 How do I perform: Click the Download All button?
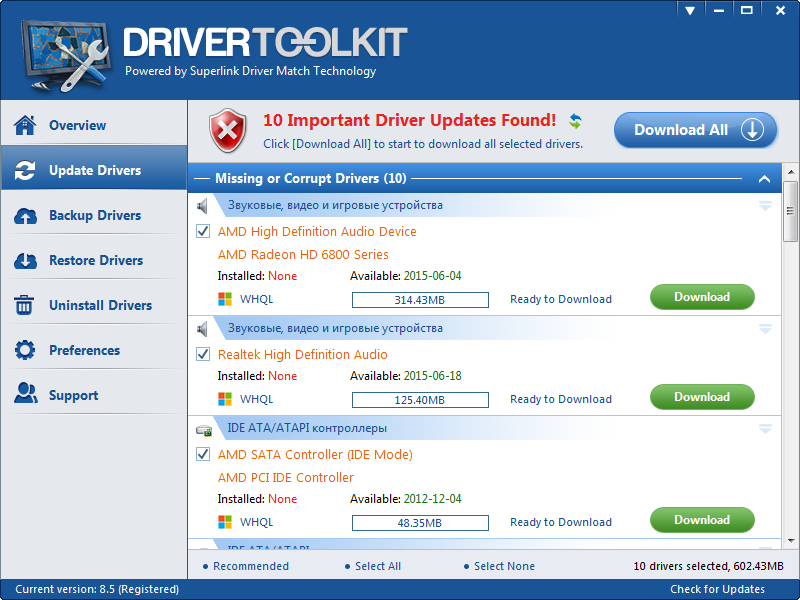[x=695, y=130]
